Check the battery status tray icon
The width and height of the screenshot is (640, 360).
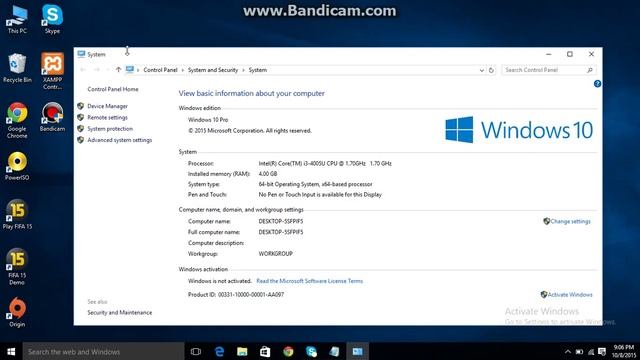click(579, 351)
